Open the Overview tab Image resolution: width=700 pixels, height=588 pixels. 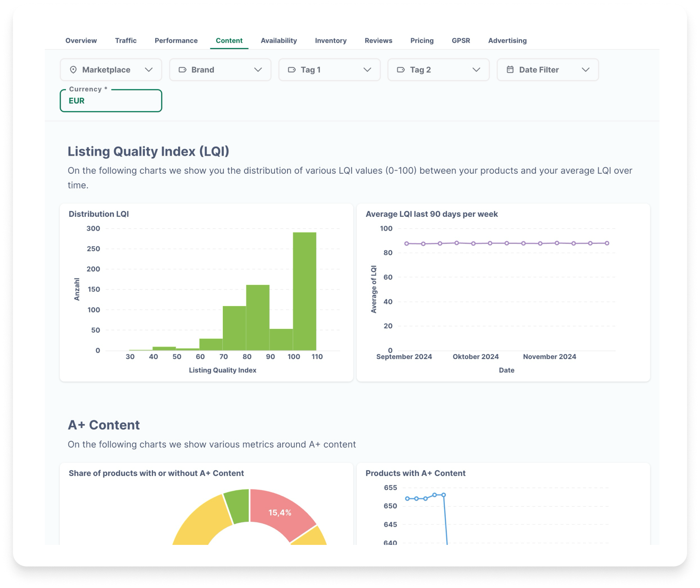tap(81, 41)
